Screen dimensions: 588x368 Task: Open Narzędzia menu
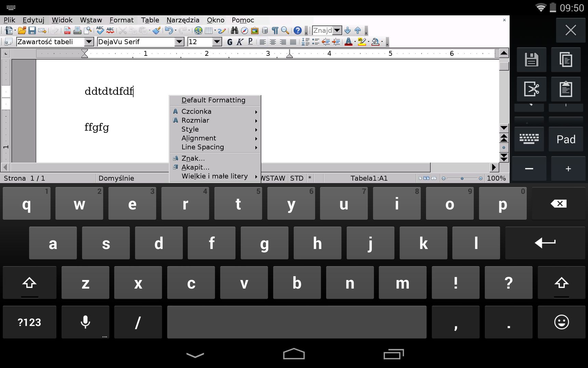pos(183,20)
